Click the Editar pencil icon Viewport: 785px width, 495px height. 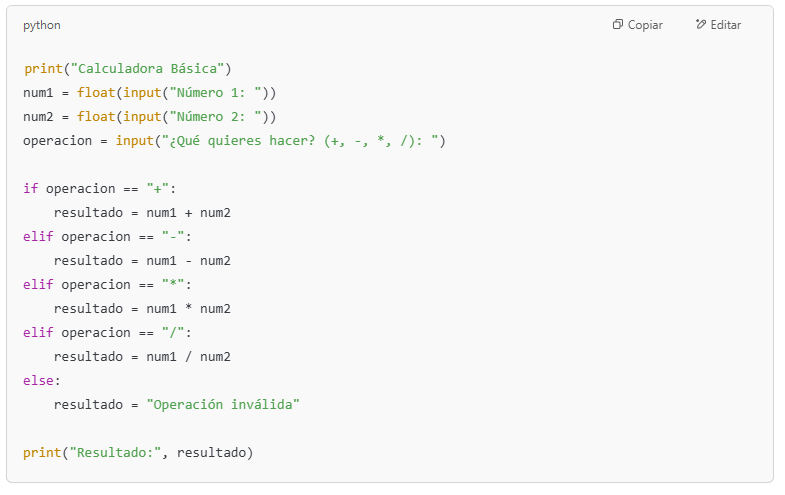click(x=701, y=25)
